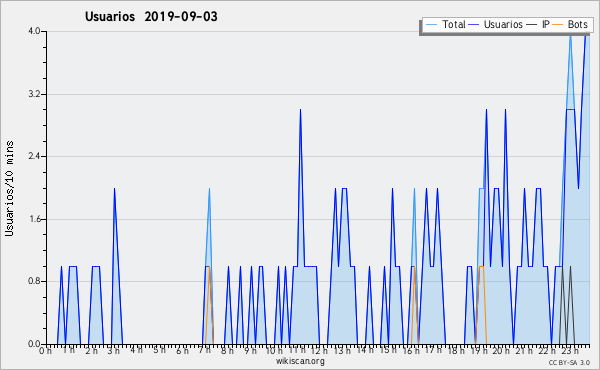600x370 pixels.
Task: Click the peak of 3 users after 11 h
Action: coord(300,110)
